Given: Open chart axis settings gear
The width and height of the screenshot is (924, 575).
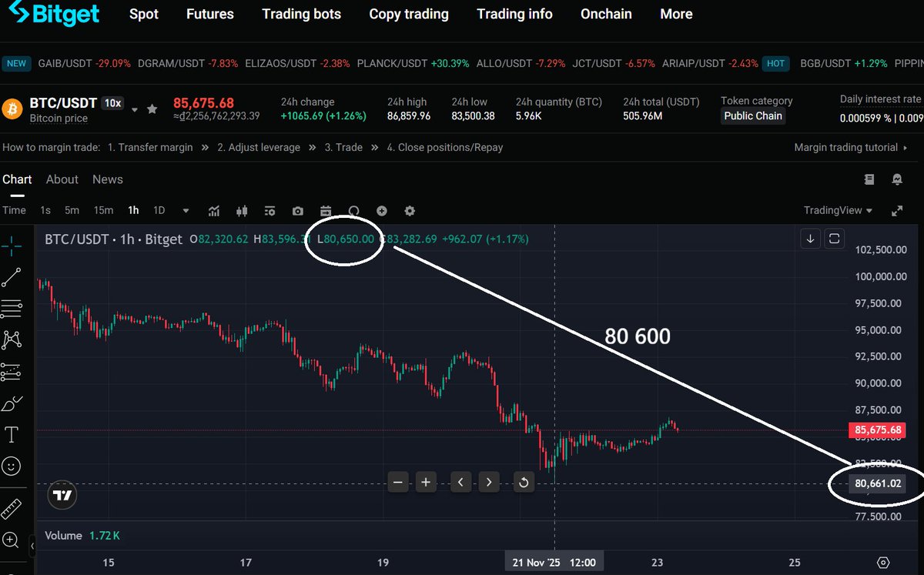Looking at the screenshot, I should pyautogui.click(x=883, y=563).
